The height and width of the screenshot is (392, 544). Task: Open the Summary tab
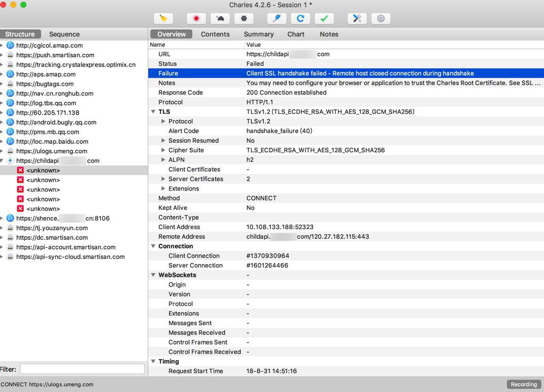pos(259,34)
